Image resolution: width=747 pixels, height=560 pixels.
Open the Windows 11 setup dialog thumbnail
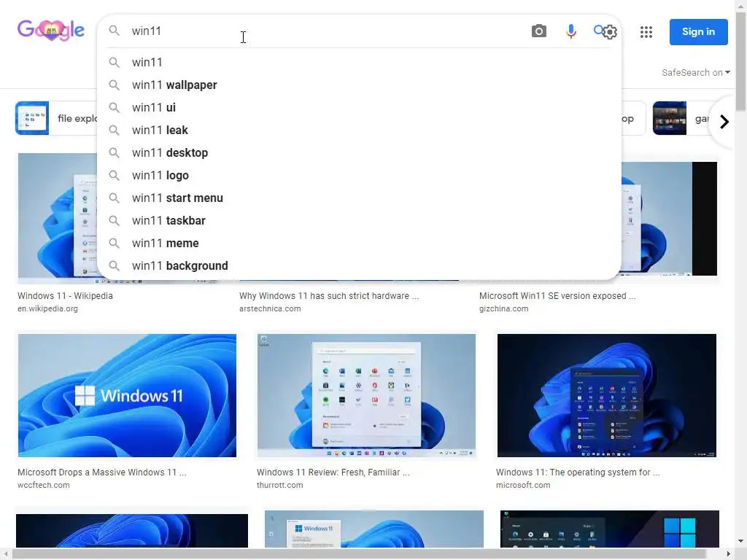(x=374, y=529)
